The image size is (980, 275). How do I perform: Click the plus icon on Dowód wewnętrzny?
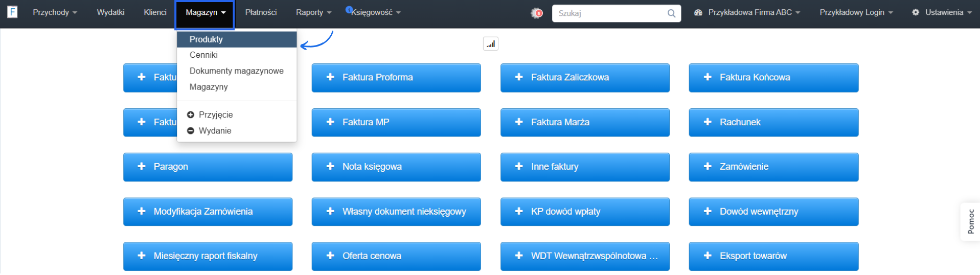pos(708,212)
